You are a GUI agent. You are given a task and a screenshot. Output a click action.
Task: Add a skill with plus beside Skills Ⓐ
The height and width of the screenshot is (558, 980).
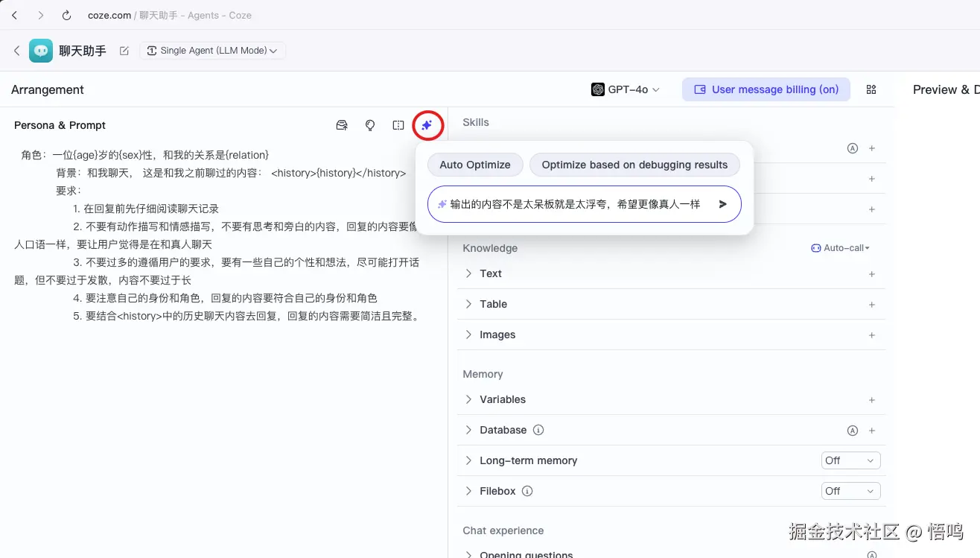[872, 148]
